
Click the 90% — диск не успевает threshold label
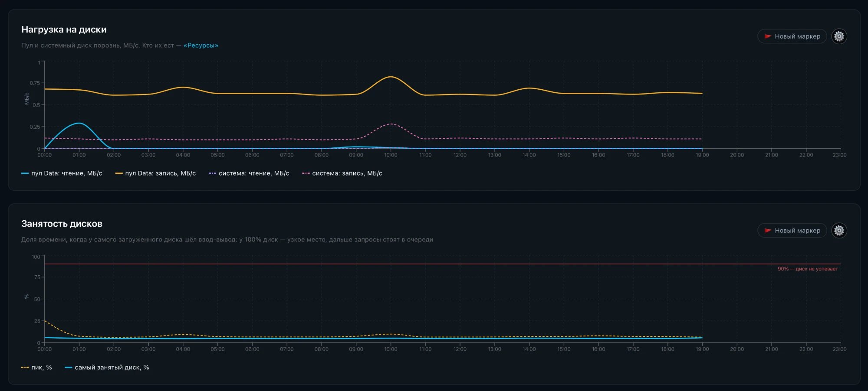(x=808, y=269)
